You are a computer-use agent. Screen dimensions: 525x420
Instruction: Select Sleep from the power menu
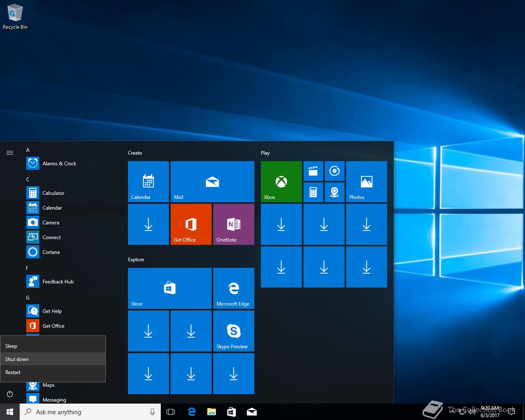(53, 346)
